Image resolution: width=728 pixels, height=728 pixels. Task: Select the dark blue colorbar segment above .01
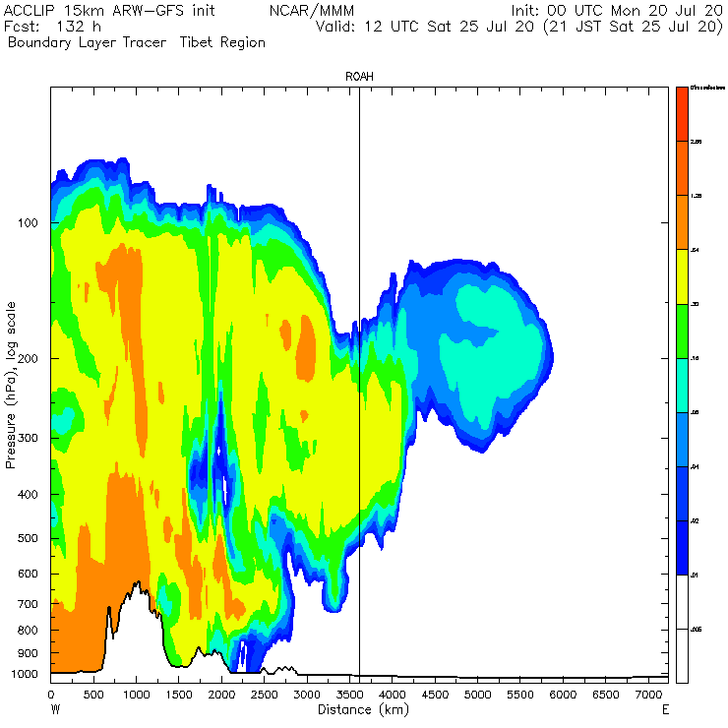tap(682, 548)
